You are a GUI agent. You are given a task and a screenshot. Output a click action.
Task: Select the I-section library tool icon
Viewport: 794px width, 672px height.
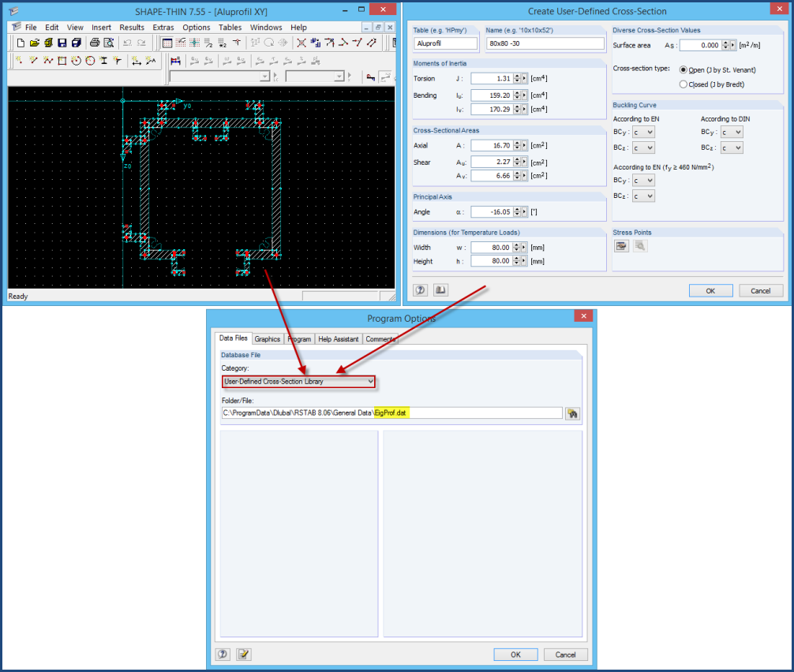104,61
